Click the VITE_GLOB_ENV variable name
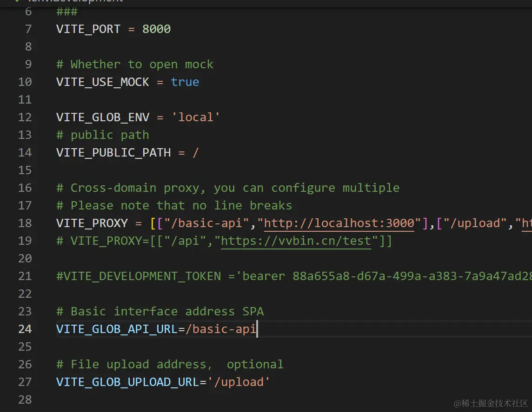The height and width of the screenshot is (412, 532). coord(103,117)
